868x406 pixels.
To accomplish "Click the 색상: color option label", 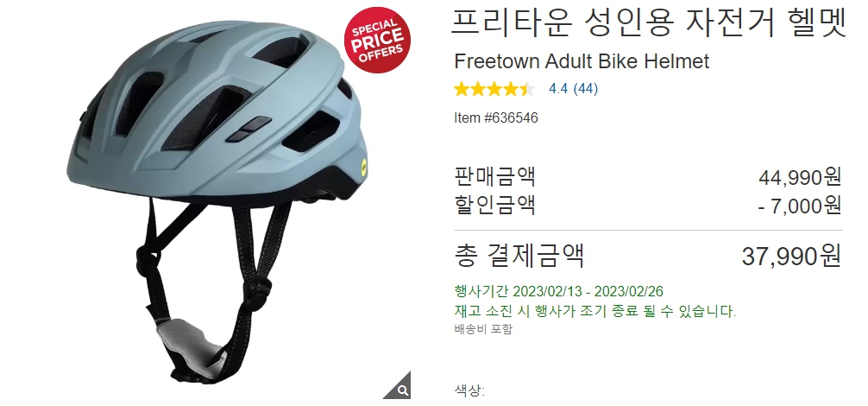I will pos(469,391).
